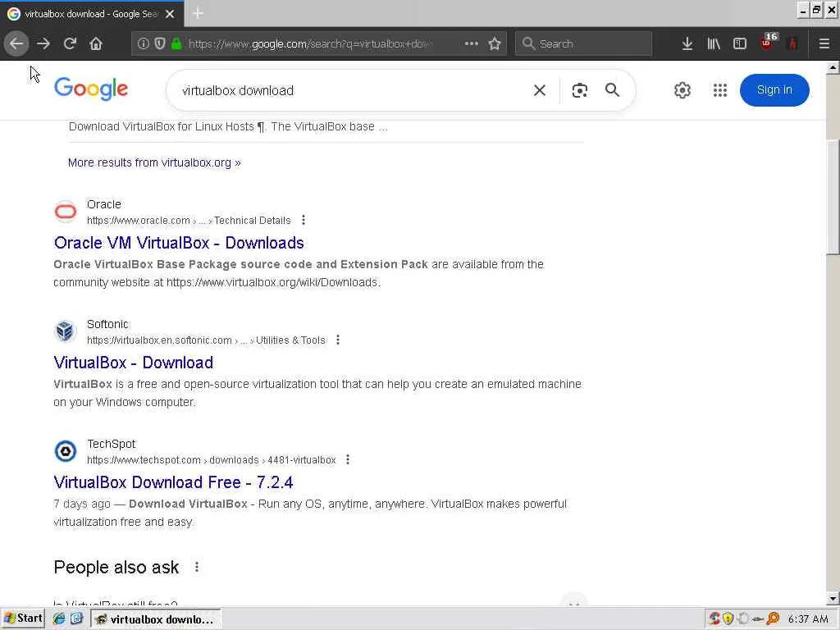Submit search with the magnifier icon
The width and height of the screenshot is (840, 630).
pyautogui.click(x=612, y=90)
